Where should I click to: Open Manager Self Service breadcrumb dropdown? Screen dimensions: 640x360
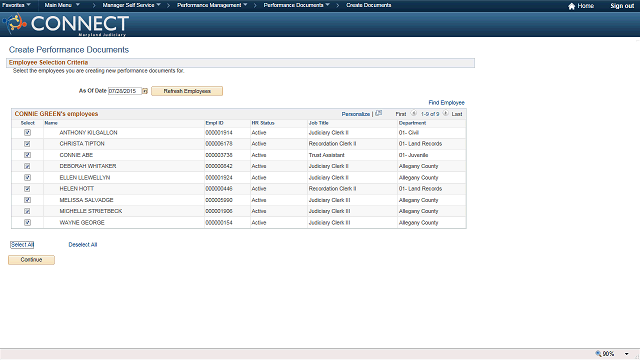[x=131, y=5]
